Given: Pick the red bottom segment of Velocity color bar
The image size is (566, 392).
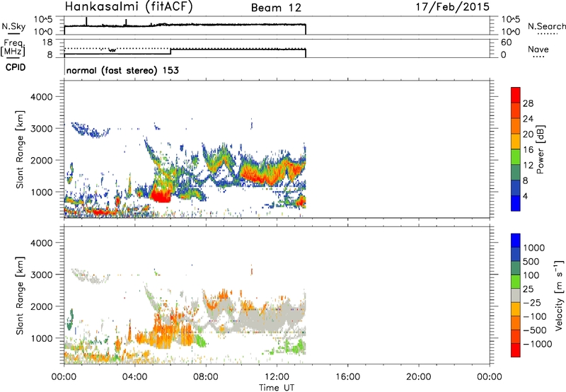Looking at the screenshot, I should coord(516,350).
